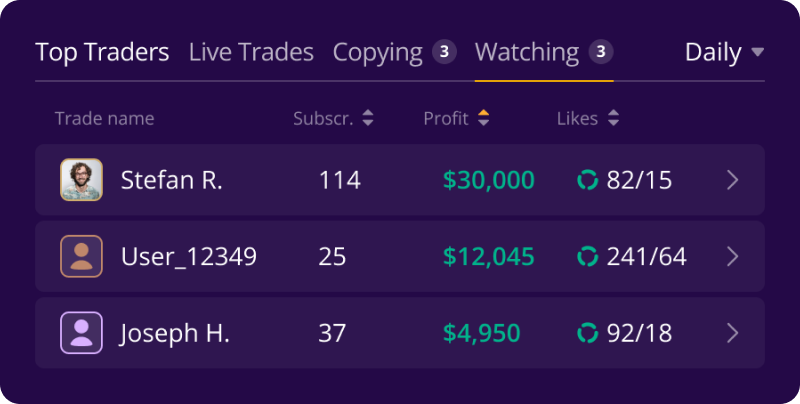Click the likes ring icon beside 92/18
800x404 pixels.
[587, 333]
